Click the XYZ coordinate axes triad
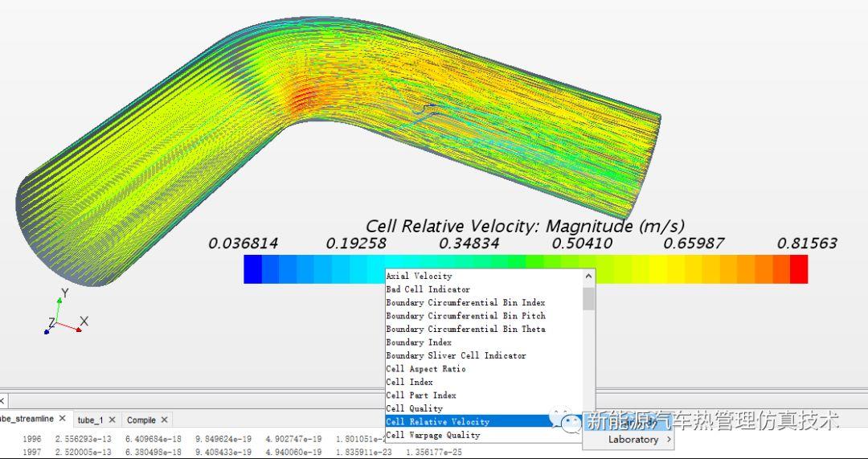Viewport: 868px width, 459px height. 65,312
